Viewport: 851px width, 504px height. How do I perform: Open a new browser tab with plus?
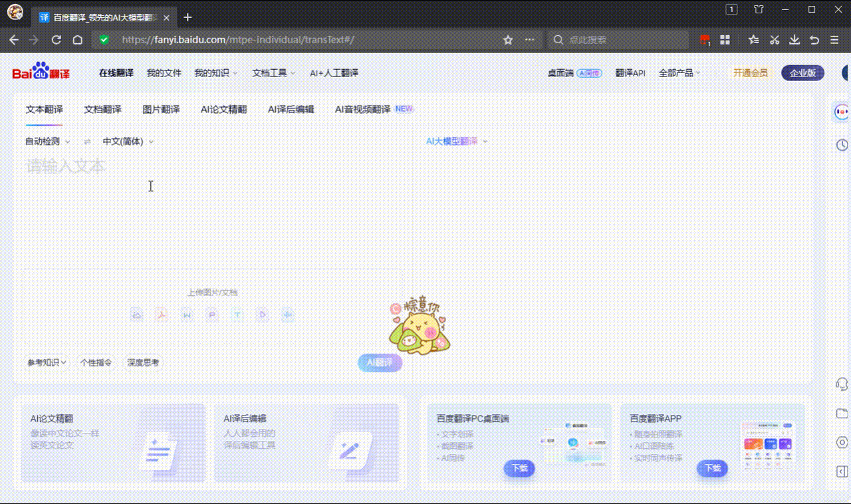(x=187, y=17)
